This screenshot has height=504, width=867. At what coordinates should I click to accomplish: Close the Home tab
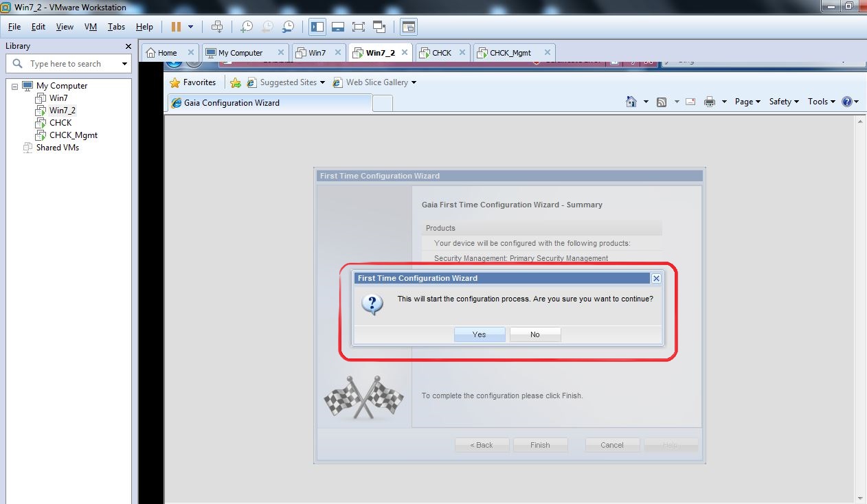coord(191,52)
